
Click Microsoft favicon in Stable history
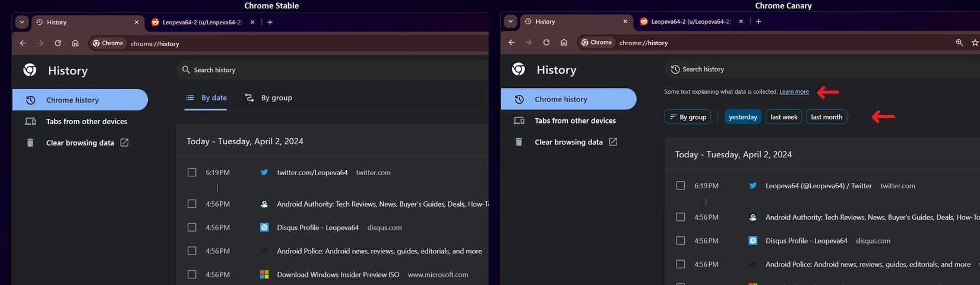tap(264, 274)
